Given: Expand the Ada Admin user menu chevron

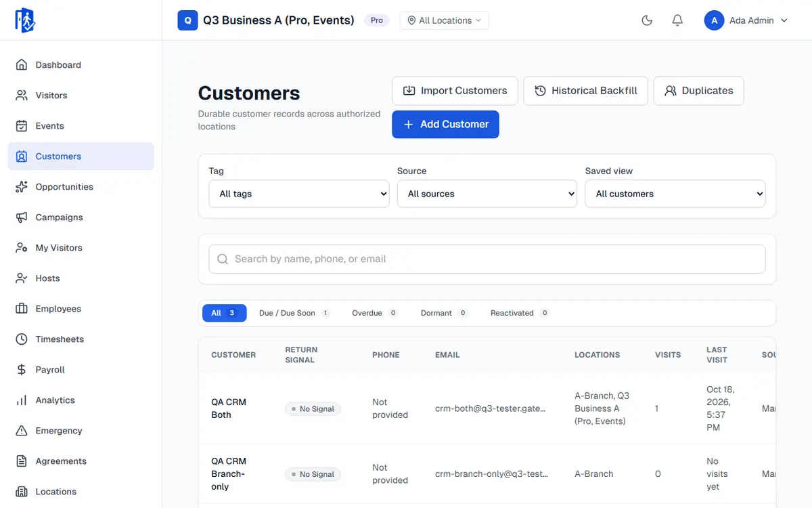Looking at the screenshot, I should pos(784,20).
